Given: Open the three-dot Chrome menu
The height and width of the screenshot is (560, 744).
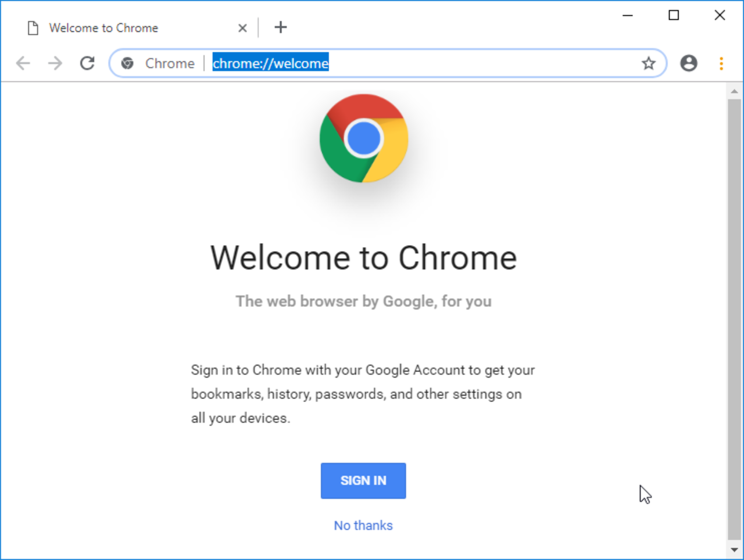Looking at the screenshot, I should (x=720, y=63).
